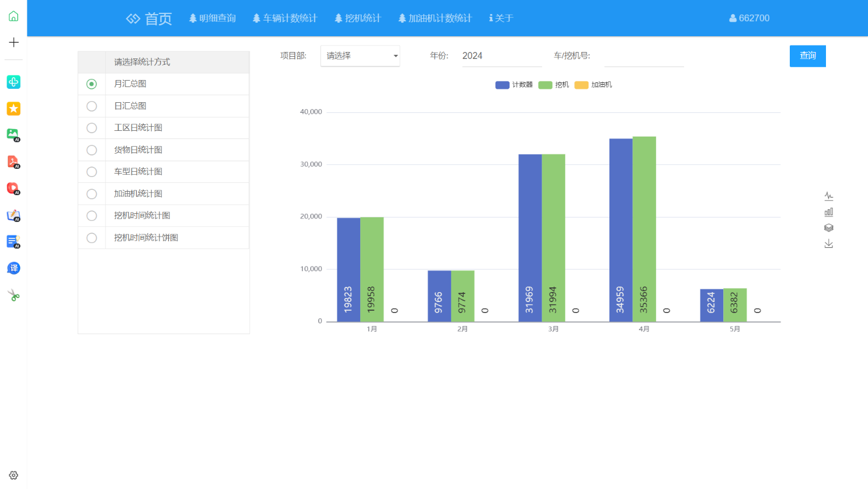Open sidebar settings gear icon

point(13,476)
